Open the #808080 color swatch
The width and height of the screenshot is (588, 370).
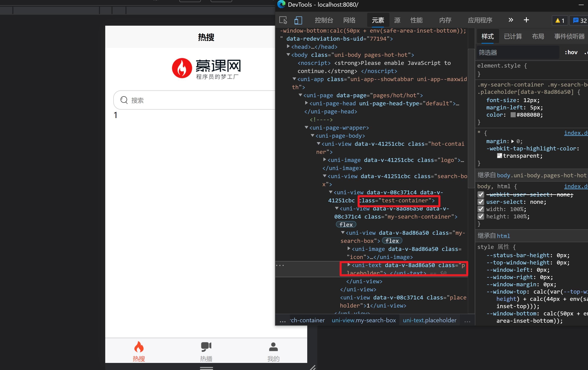point(513,115)
